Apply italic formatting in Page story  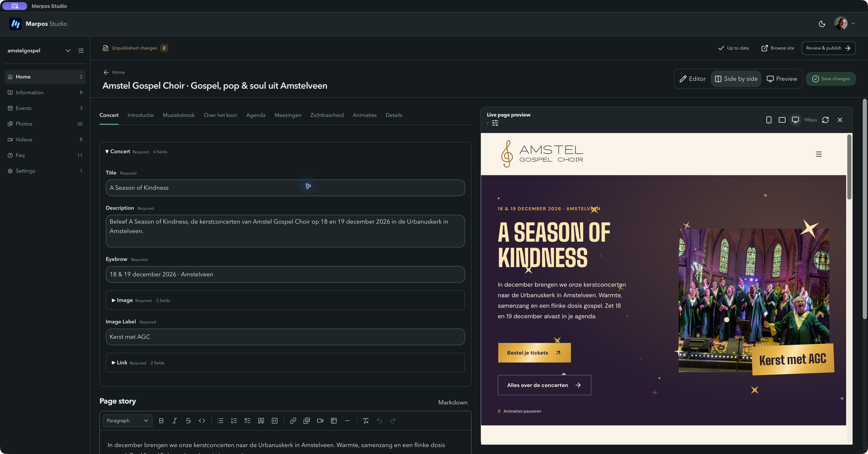click(x=175, y=421)
